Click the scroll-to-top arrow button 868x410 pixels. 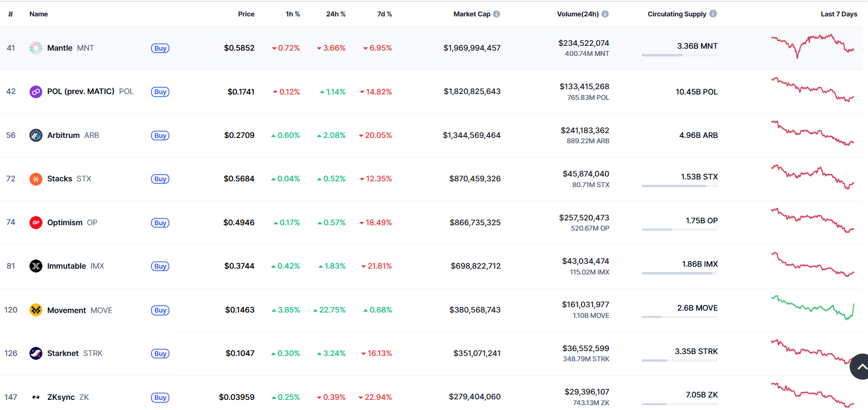[860, 367]
